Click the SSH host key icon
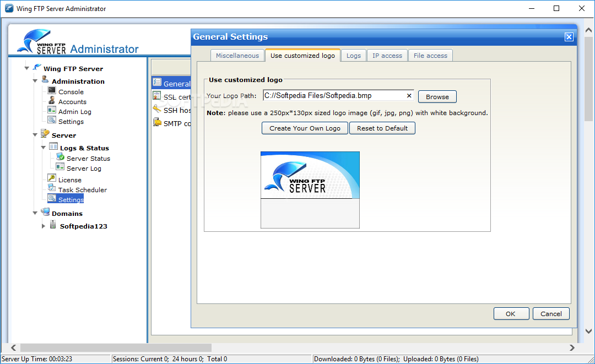This screenshot has width=595, height=364. tap(156, 109)
